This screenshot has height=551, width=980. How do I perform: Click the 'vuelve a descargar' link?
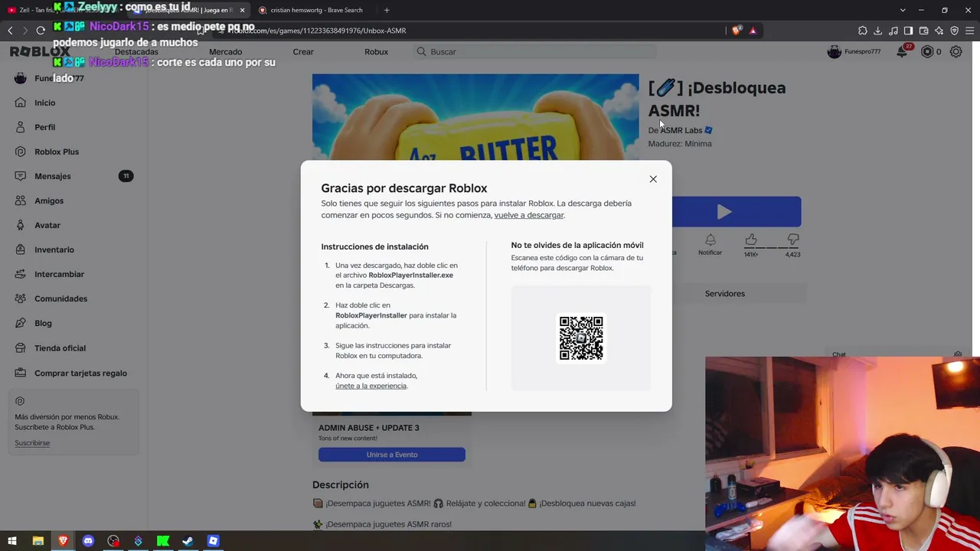(x=529, y=215)
